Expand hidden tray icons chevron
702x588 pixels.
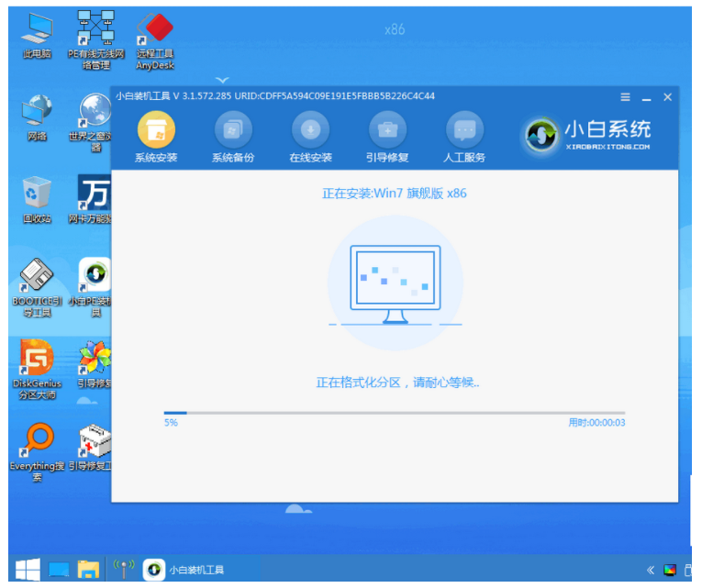(651, 570)
